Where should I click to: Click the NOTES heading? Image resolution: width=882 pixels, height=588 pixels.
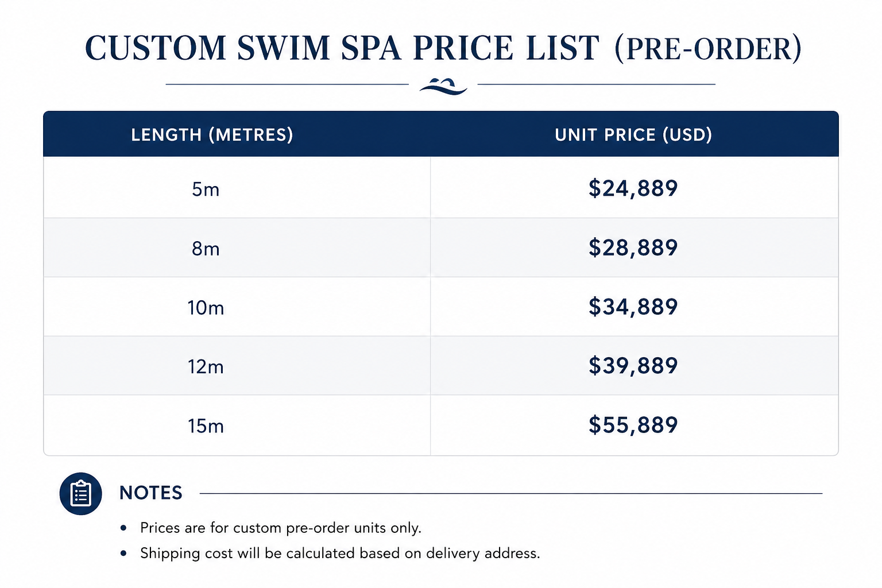[151, 493]
